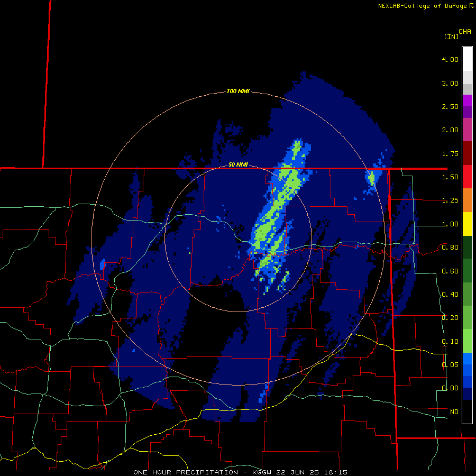Click the 2.50 legend value
Viewport: 476px width, 476px height.
tap(450, 106)
